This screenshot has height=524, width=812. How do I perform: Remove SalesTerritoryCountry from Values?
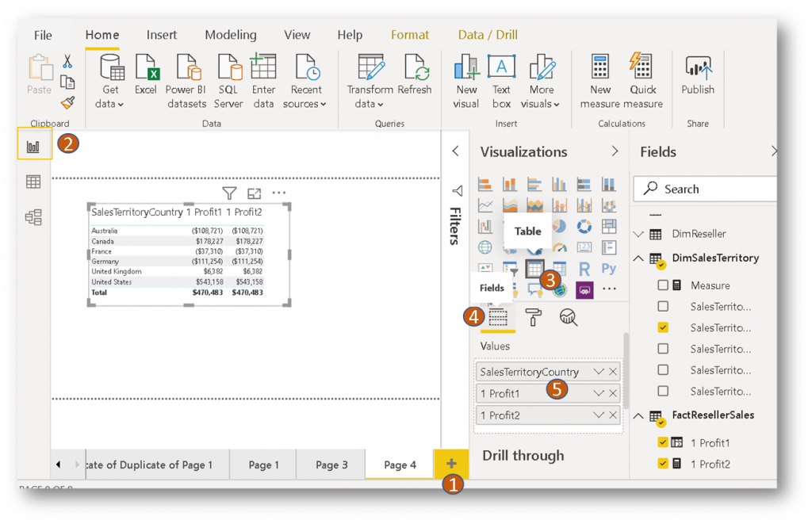613,372
